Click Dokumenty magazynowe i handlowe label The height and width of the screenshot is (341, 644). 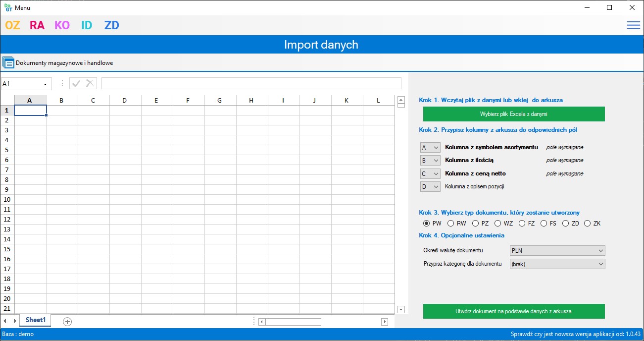point(64,63)
